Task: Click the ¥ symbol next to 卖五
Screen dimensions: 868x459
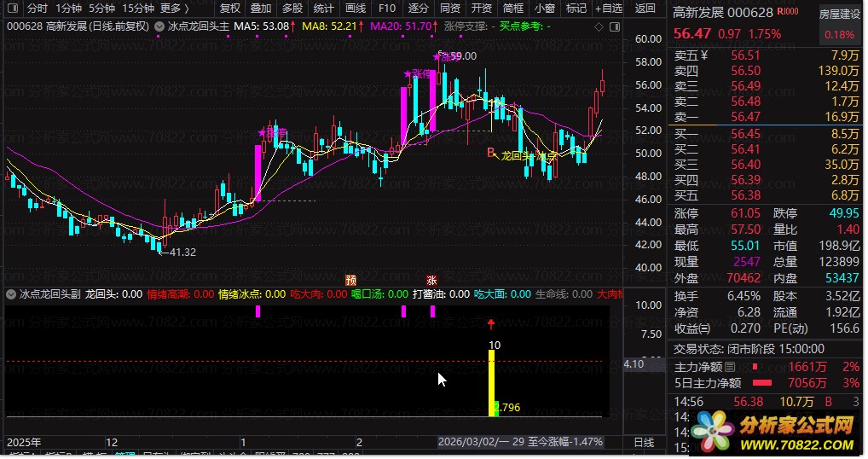Action: (704, 55)
